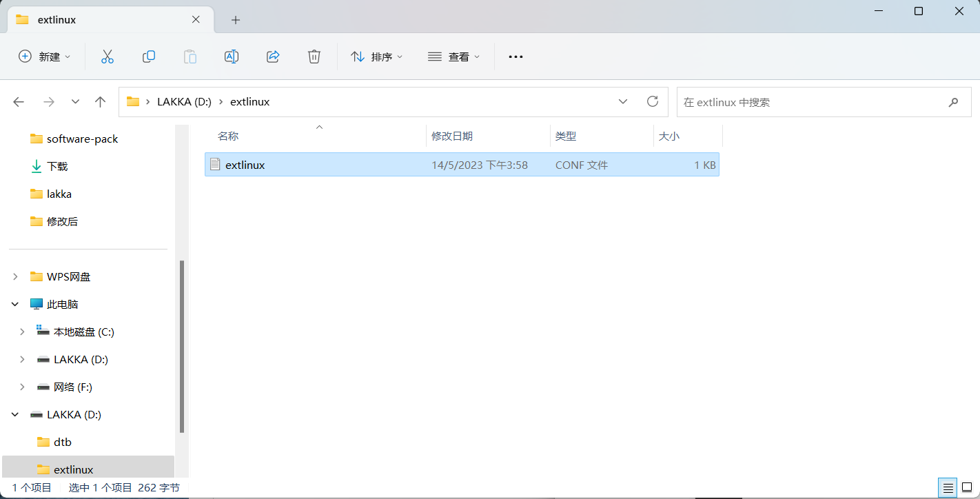The image size is (980, 499).
Task: Expand the WPS网盘 tree node
Action: coord(15,276)
